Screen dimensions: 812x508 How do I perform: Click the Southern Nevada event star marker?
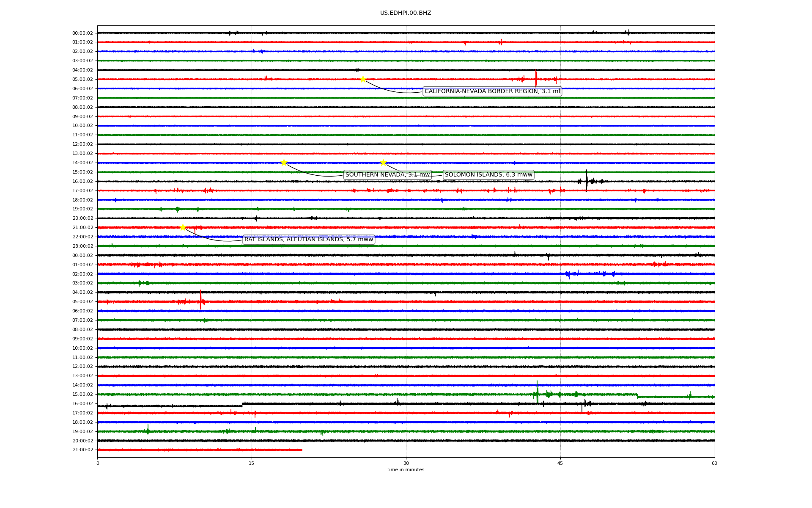(284, 163)
